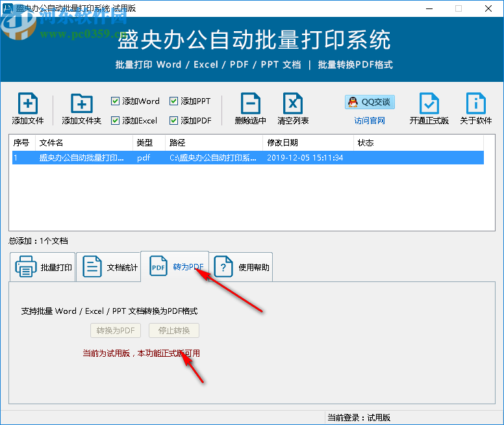Open the 文档统计 tab

(x=108, y=267)
